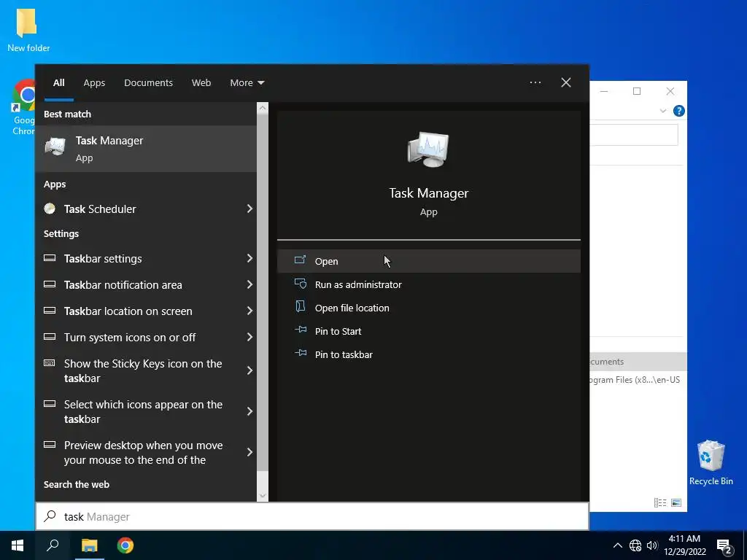Click the results list scroll up arrow

(x=263, y=108)
